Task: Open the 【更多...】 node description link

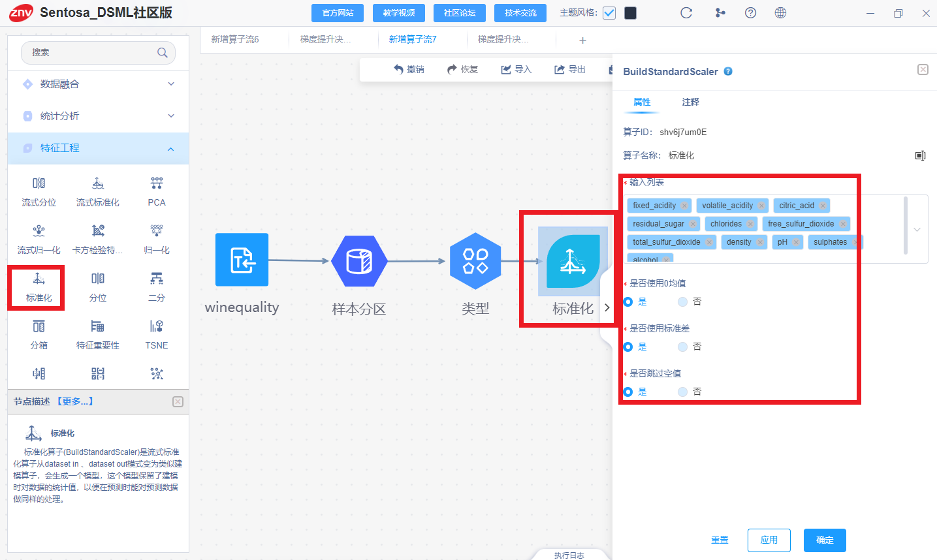Action: 75,401
